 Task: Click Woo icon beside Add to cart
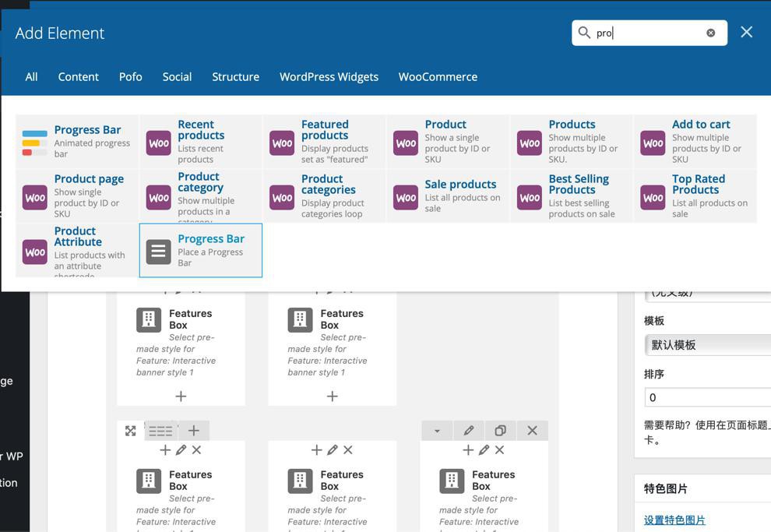[653, 143]
